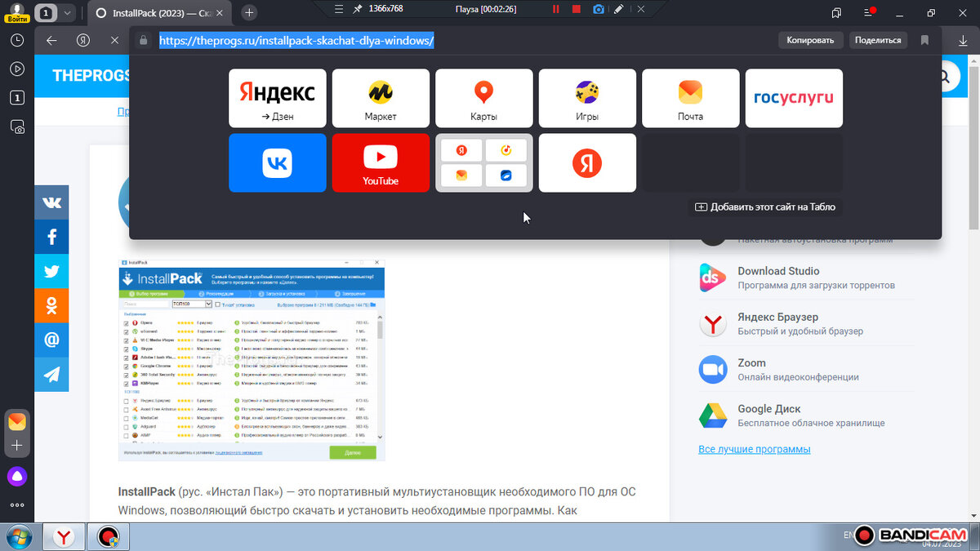Click the sidebar square icon with 1
The image size is (980, 551).
(x=17, y=98)
